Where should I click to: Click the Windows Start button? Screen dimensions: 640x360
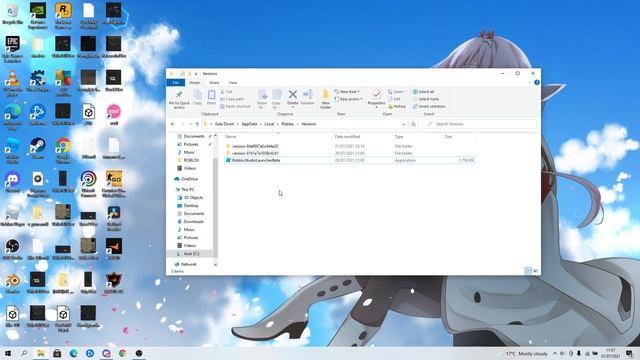(7, 353)
